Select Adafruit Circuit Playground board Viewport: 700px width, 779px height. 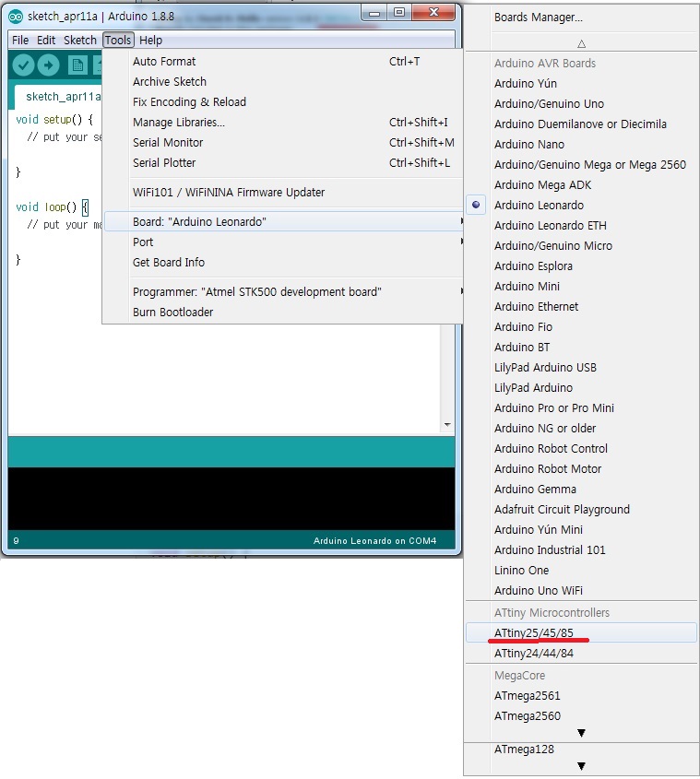[581, 509]
